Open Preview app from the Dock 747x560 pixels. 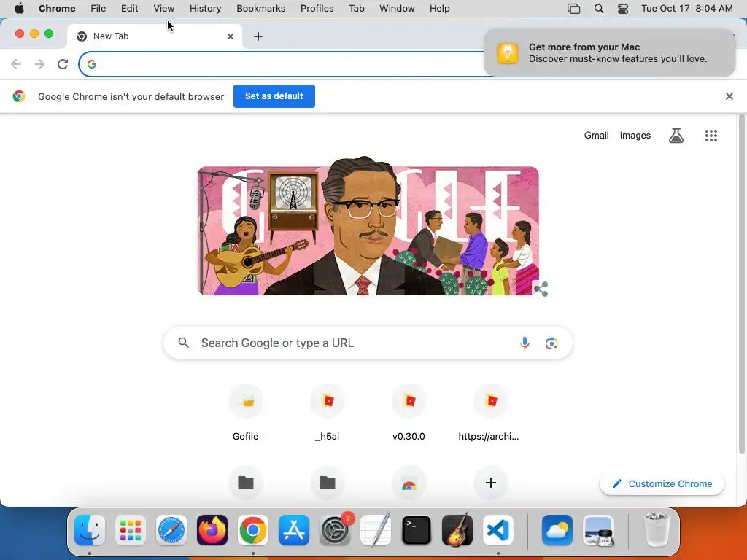coord(598,530)
